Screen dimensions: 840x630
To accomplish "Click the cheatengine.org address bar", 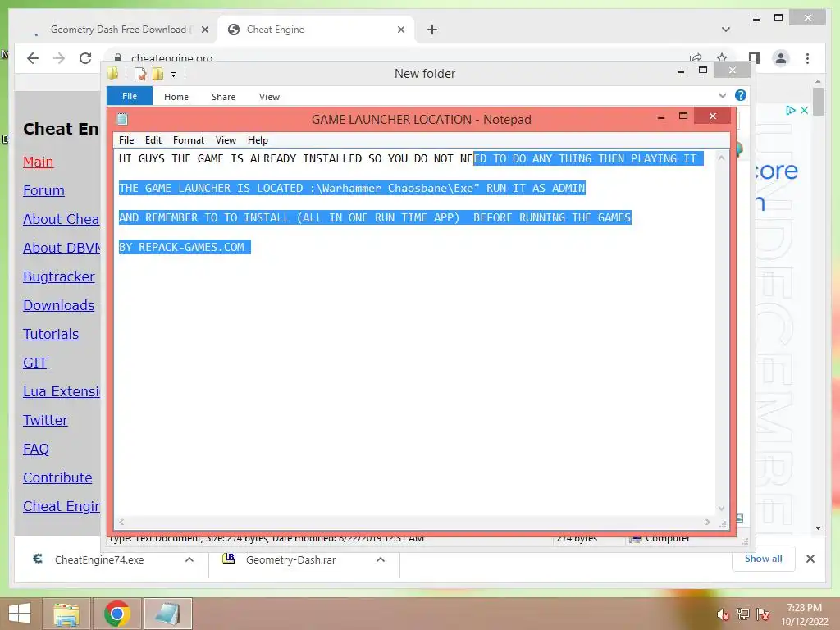I will tap(396, 57).
